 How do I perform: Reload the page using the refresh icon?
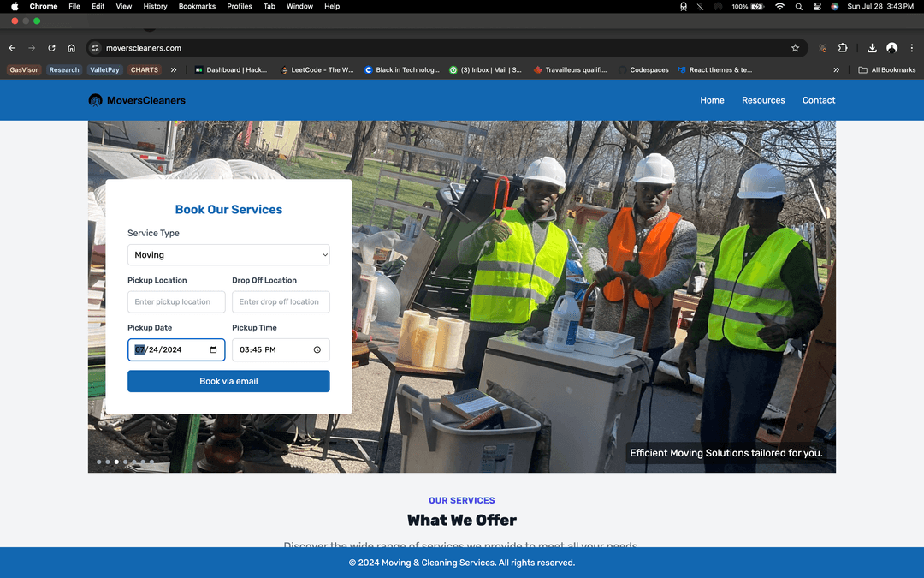click(51, 48)
